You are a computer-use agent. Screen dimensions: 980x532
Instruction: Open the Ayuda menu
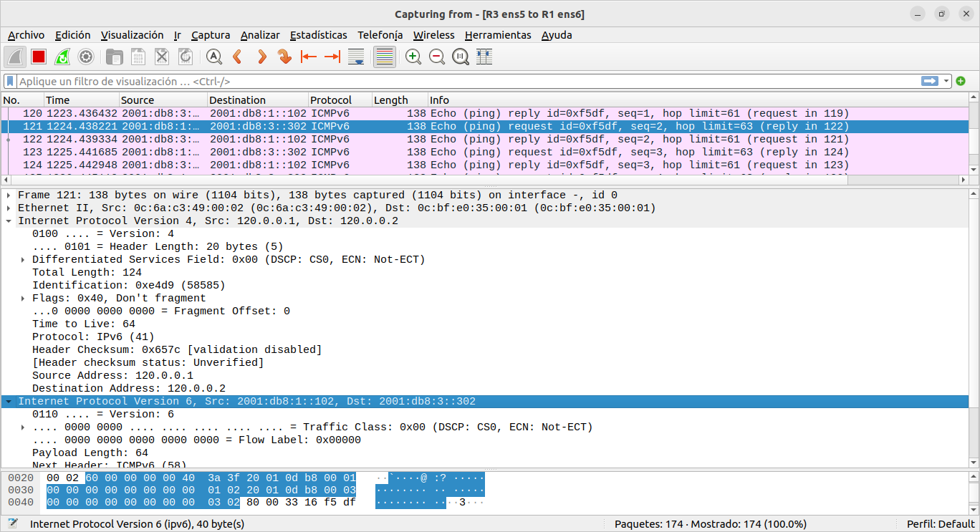[x=557, y=35]
